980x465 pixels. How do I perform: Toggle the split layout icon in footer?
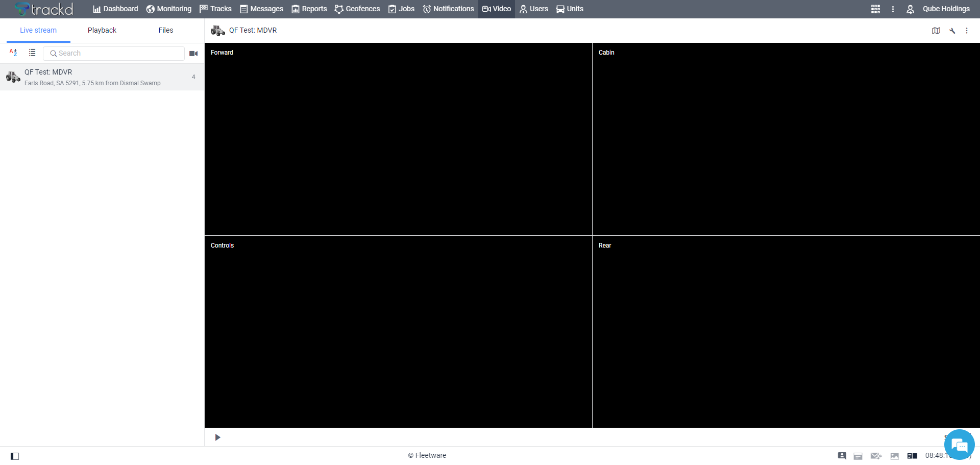tap(912, 456)
